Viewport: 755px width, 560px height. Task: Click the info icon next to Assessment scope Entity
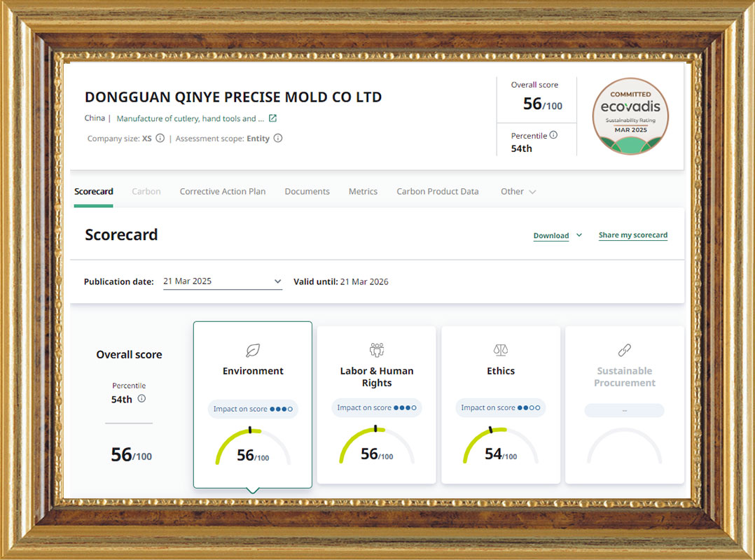pyautogui.click(x=278, y=139)
